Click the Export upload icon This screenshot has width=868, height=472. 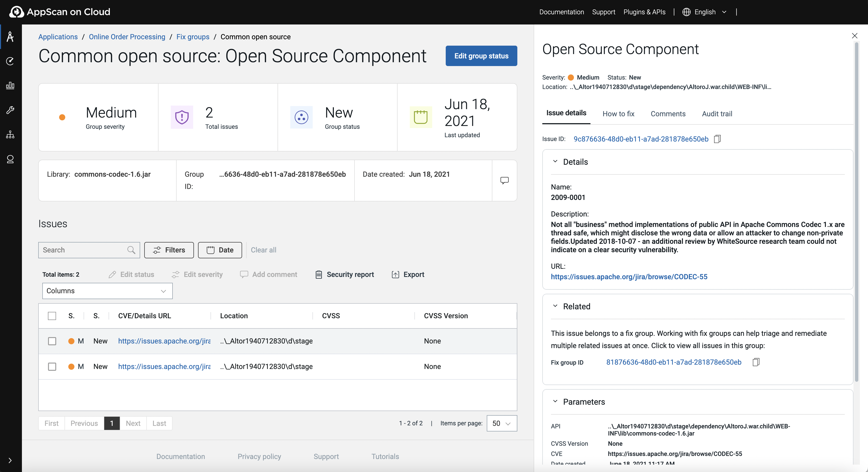click(x=395, y=274)
